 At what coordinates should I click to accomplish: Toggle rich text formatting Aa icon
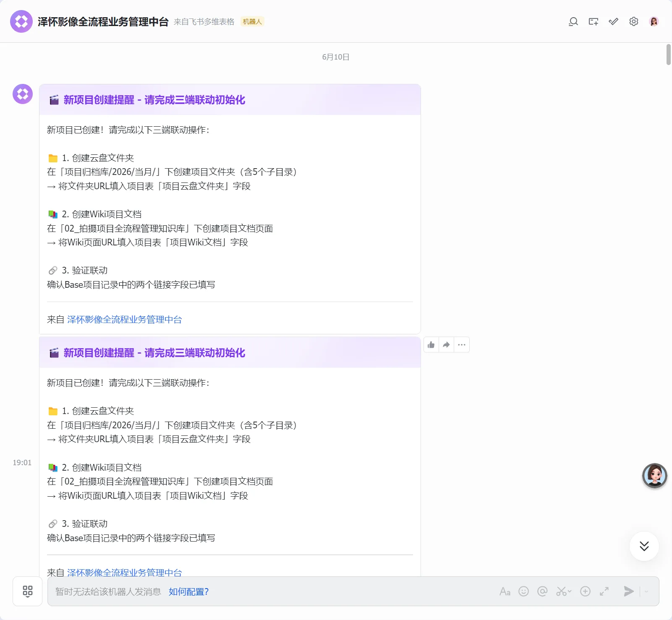coord(505,591)
